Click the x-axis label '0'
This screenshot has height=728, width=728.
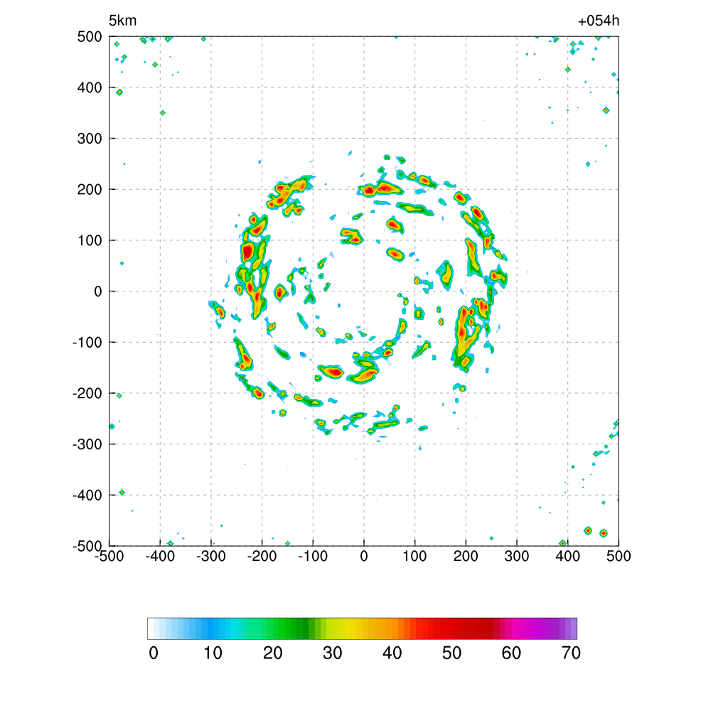364,556
